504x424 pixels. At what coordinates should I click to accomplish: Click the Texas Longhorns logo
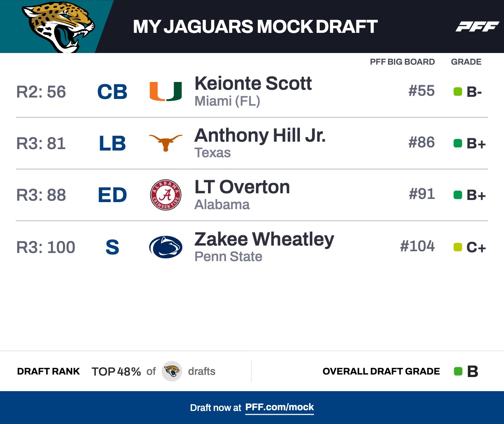166,143
